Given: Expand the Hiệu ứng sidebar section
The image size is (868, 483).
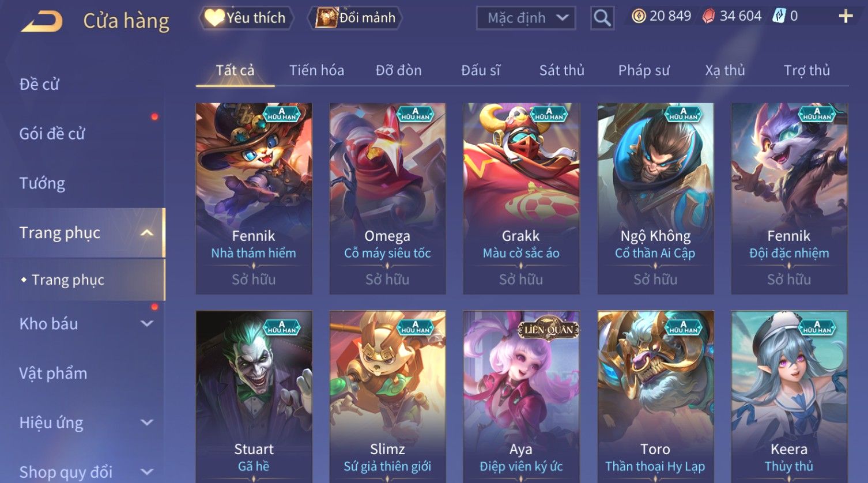Looking at the screenshot, I should pyautogui.click(x=146, y=423).
